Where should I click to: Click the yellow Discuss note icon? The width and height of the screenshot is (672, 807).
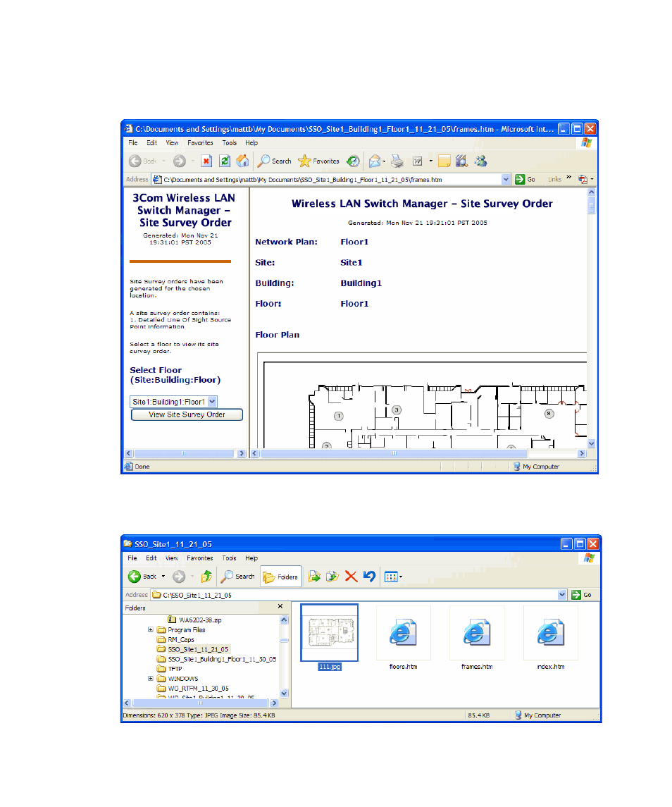tap(444, 161)
